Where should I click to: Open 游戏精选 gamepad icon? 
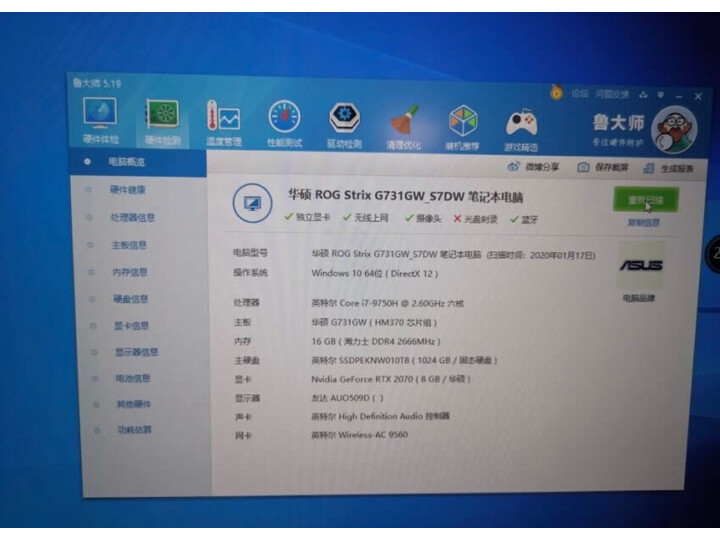pos(522,124)
